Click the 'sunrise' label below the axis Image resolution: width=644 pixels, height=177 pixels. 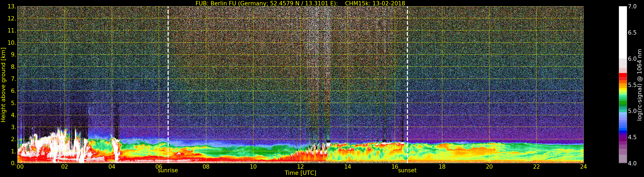click(x=168, y=171)
